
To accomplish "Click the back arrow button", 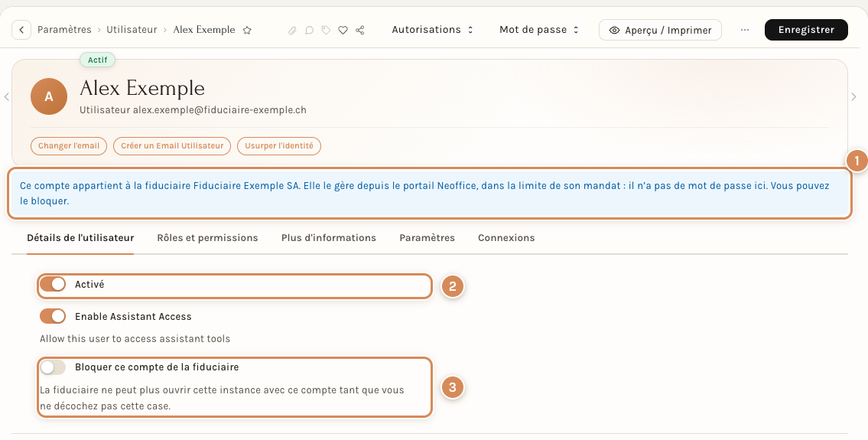I will click(x=21, y=30).
